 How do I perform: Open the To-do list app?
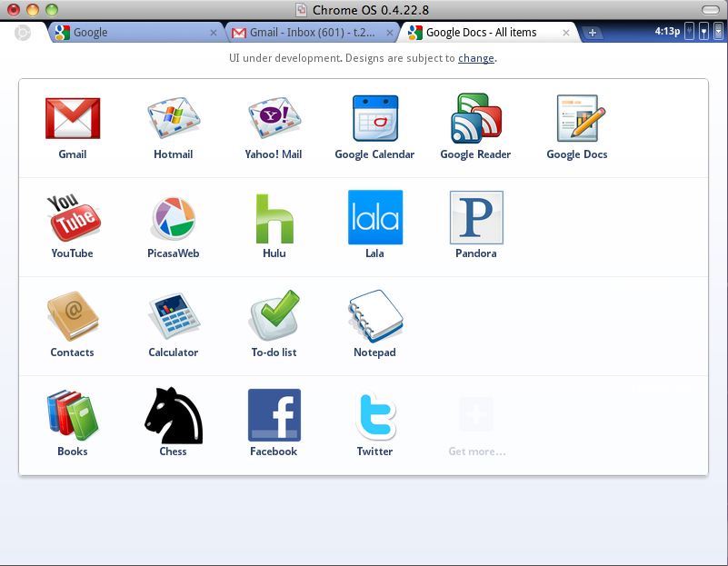(x=274, y=315)
